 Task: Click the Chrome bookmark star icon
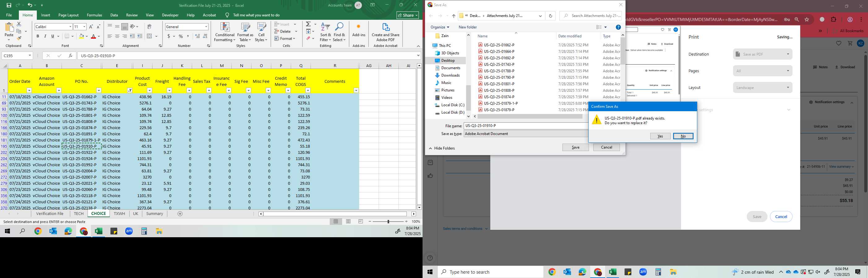point(807,19)
